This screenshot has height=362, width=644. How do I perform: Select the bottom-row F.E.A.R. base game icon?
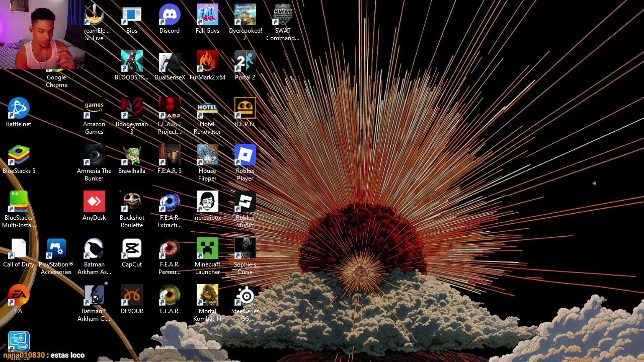click(x=170, y=300)
